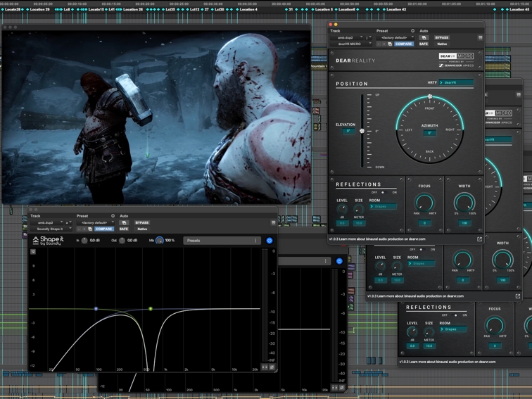The width and height of the screenshot is (532, 399).
Task: Toggle BYPASS in the dearVR MICRO window
Action: click(x=442, y=38)
